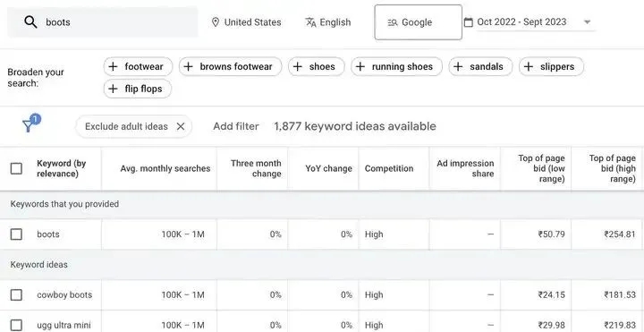
Task: Click cowboy boots 100K – 1M search volume
Action: tap(182, 294)
